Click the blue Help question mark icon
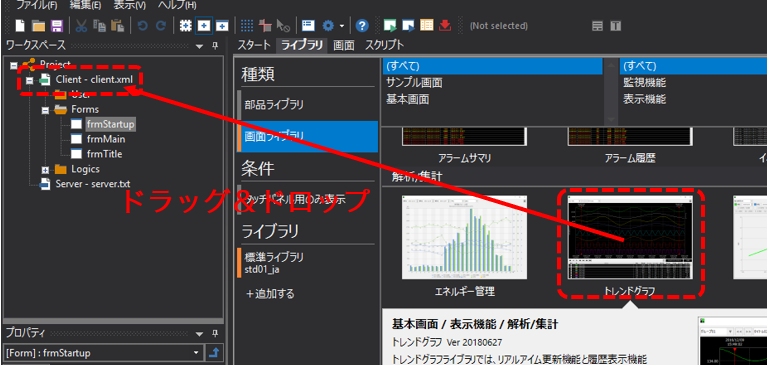The image size is (767, 365). point(361,25)
